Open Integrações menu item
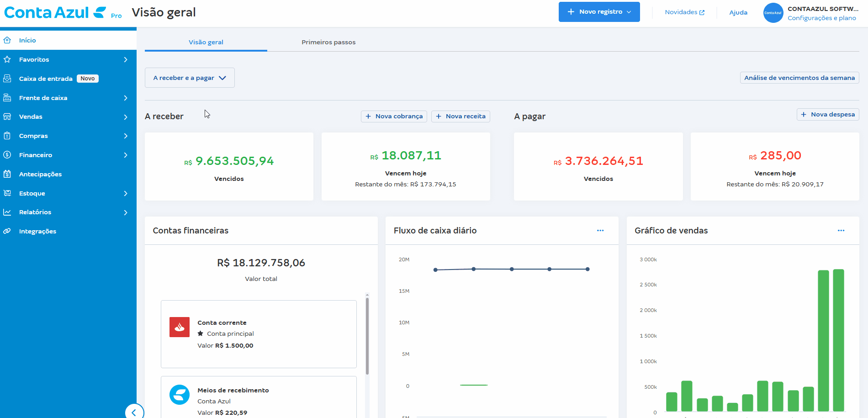 coord(68,231)
